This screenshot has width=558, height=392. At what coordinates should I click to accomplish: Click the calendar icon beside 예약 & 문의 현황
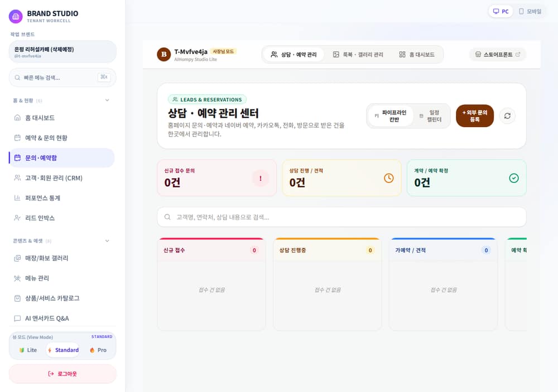(x=17, y=138)
